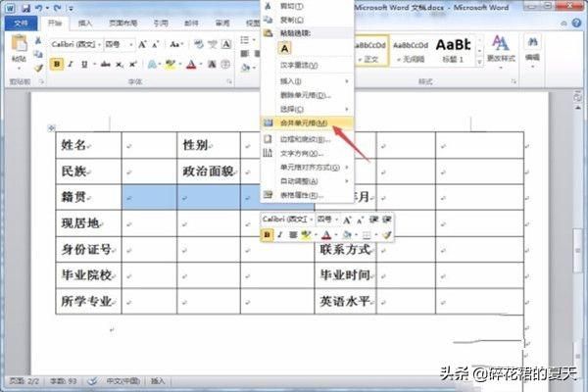The height and width of the screenshot is (392, 588).
Task: Click the Shrink Font icon in the ribbon
Action: 155,45
